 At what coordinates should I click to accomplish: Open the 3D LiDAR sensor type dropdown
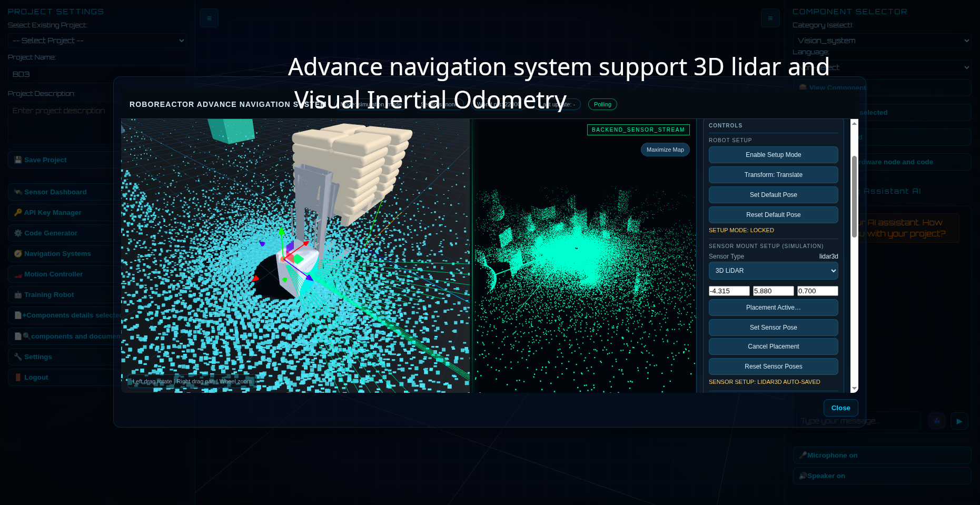(x=773, y=271)
